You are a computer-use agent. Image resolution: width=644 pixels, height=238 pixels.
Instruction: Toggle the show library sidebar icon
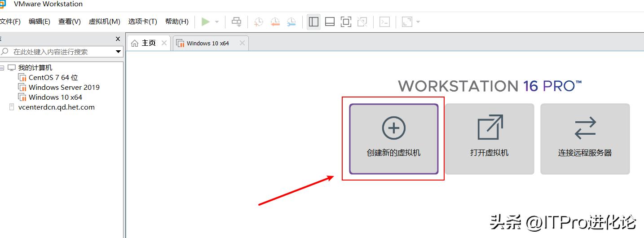[x=313, y=22]
